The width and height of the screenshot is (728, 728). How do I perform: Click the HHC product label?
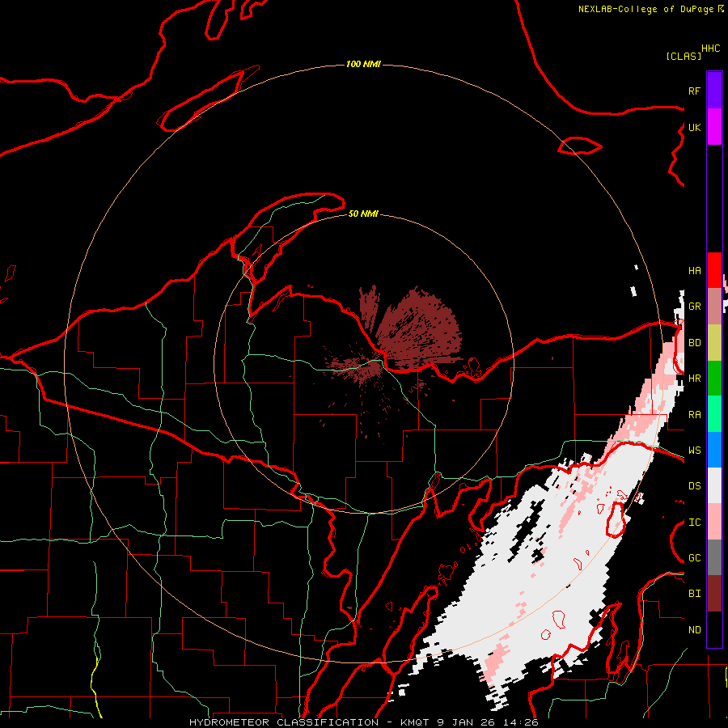710,49
